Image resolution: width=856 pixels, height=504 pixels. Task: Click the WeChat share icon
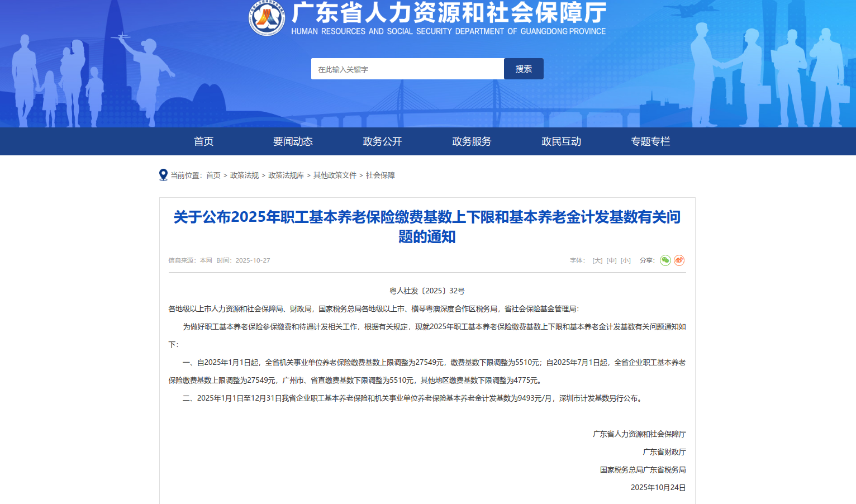(665, 260)
